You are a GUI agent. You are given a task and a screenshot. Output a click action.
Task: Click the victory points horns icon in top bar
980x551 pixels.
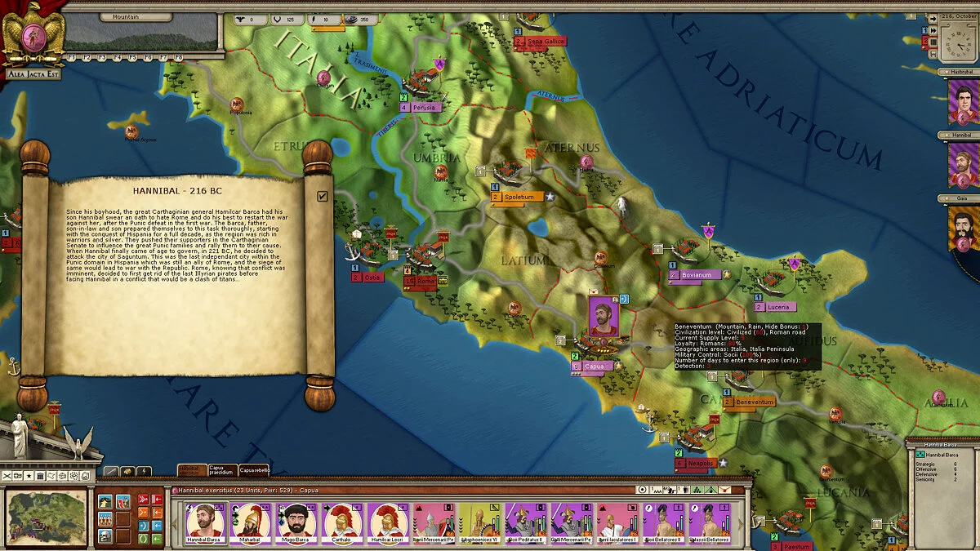(x=278, y=19)
